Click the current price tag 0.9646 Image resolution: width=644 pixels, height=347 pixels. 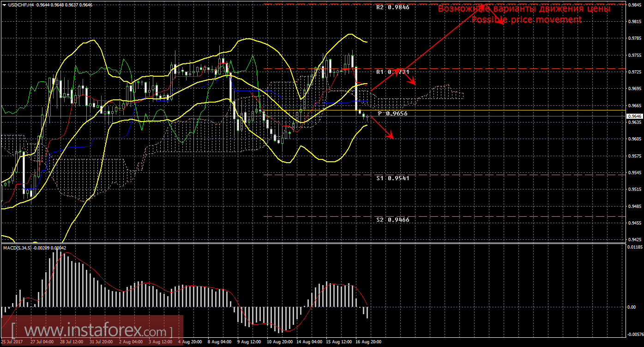636,116
